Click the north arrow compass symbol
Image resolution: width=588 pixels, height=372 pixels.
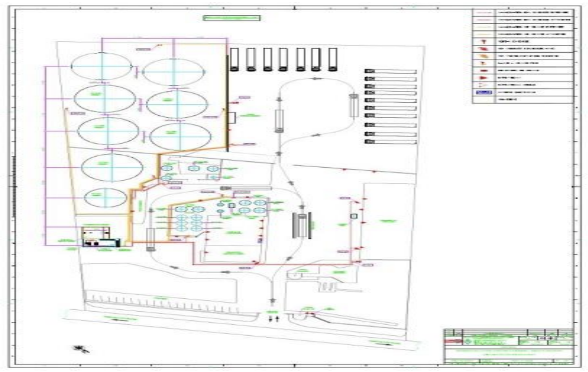point(81,348)
